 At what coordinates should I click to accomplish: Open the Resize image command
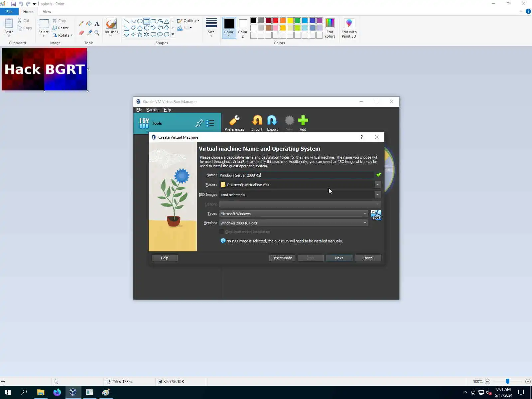coord(61,28)
